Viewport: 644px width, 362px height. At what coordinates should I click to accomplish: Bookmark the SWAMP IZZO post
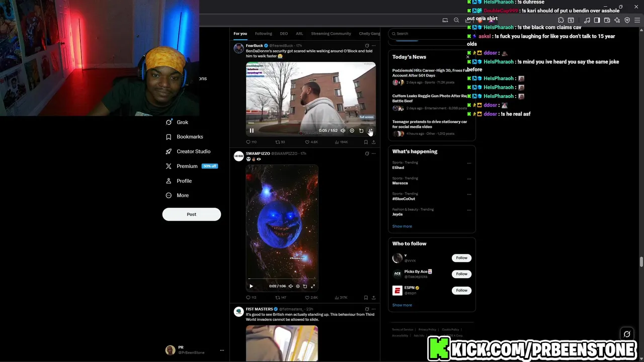pyautogui.click(x=366, y=298)
